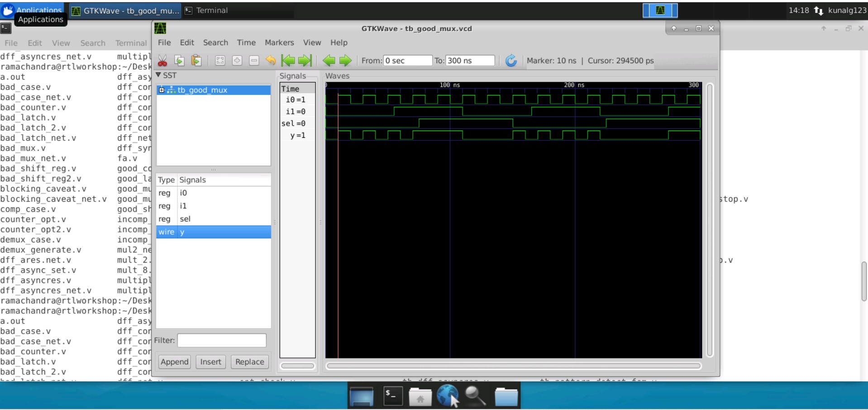Collapse the SST panel
Viewport: 868px width, 410px height.
coord(158,75)
